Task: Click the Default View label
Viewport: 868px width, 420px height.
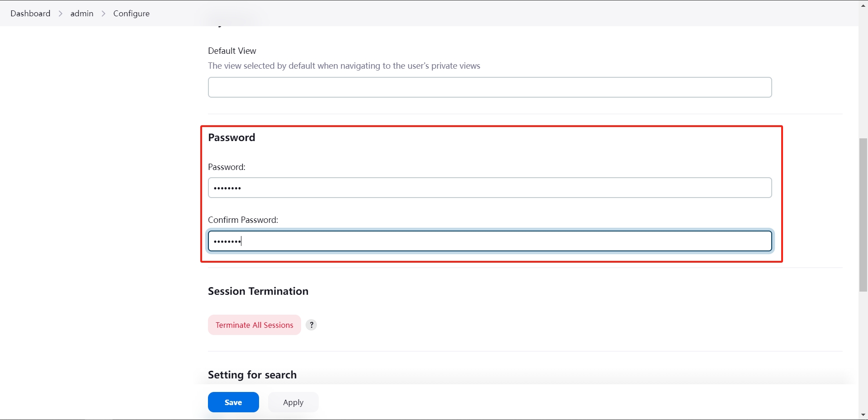Action: (232, 51)
